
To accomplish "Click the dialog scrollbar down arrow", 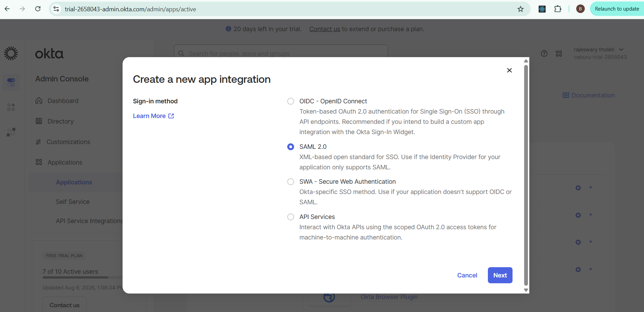I will 526,290.
